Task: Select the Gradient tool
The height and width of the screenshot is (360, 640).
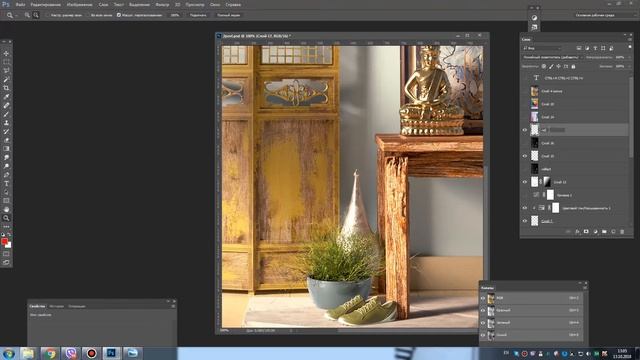Action: 6,149
